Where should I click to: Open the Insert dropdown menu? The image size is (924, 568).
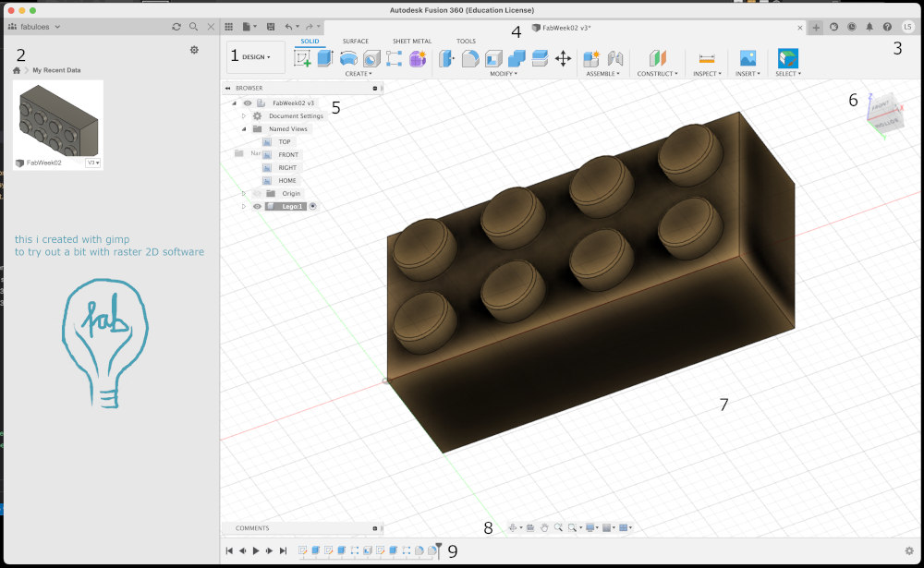[748, 74]
